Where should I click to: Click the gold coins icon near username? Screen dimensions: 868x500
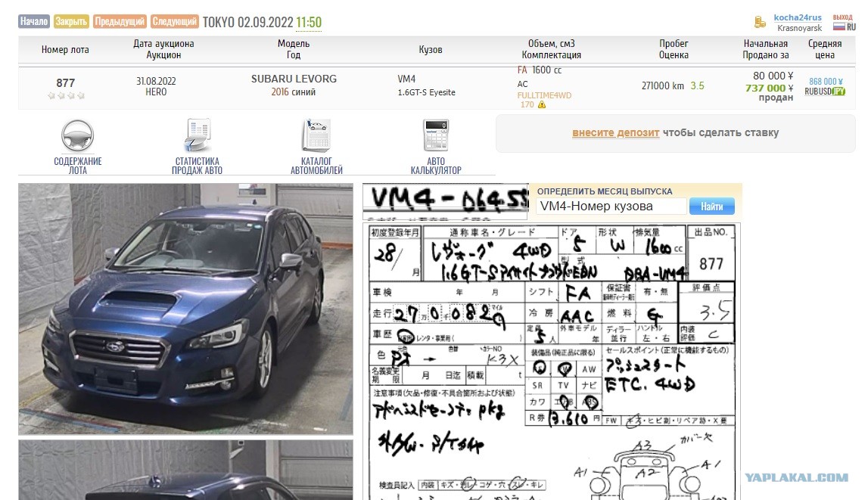pyautogui.click(x=760, y=23)
